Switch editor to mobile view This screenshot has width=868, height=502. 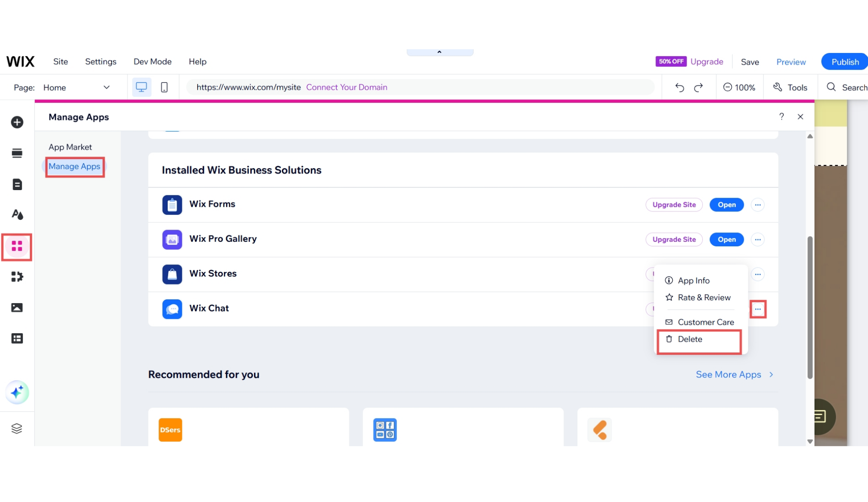coord(164,87)
